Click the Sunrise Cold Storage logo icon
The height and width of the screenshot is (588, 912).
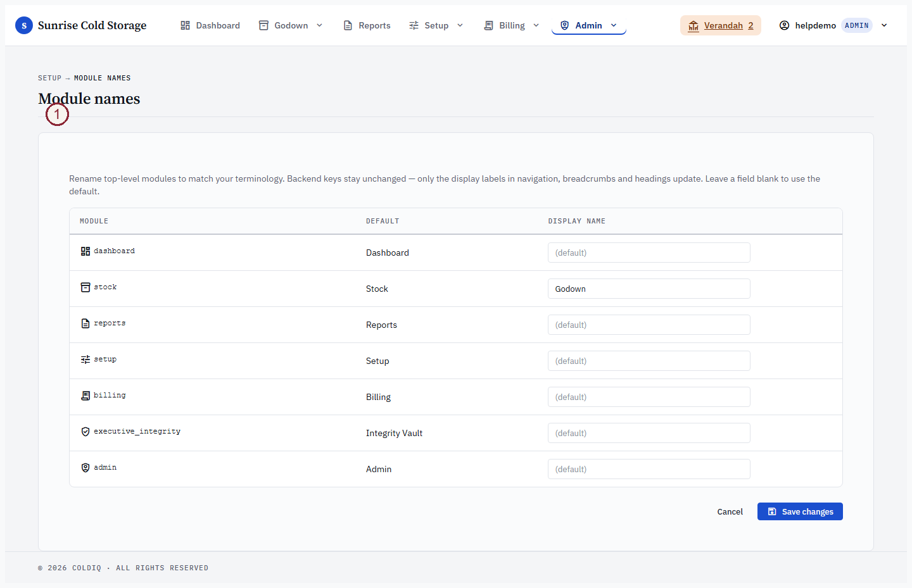click(24, 25)
